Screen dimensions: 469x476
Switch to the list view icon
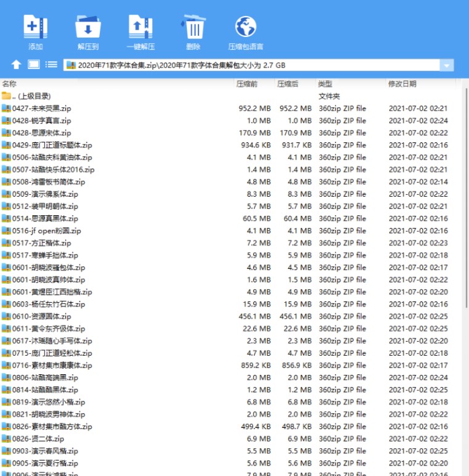click(x=51, y=64)
